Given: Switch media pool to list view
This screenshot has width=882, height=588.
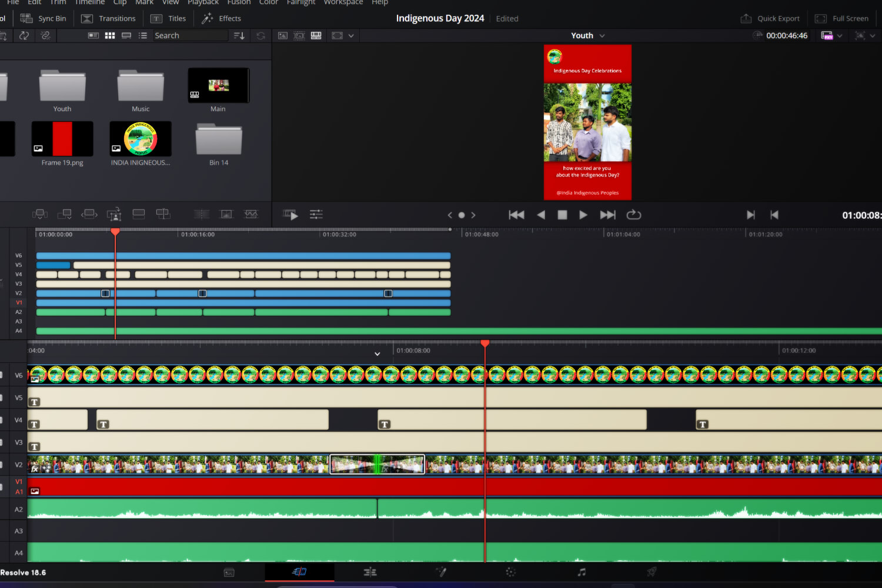Looking at the screenshot, I should point(142,36).
